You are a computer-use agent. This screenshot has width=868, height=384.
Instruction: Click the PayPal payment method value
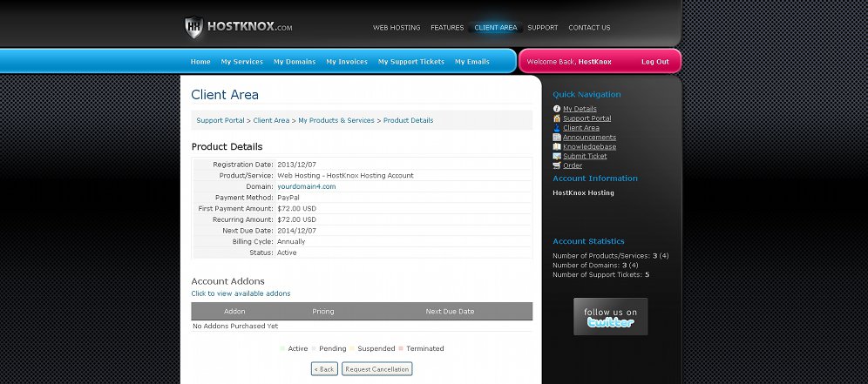pos(288,198)
